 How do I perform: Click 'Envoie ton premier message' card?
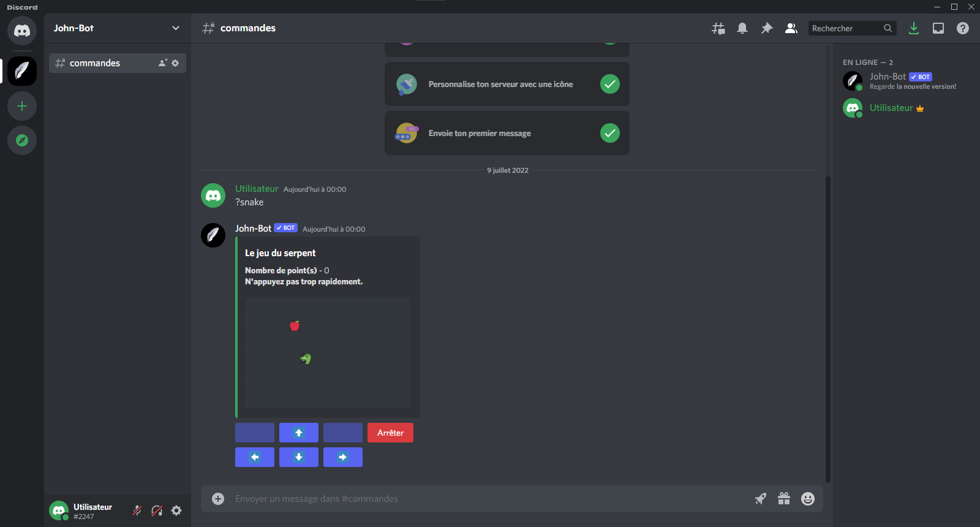pos(507,133)
